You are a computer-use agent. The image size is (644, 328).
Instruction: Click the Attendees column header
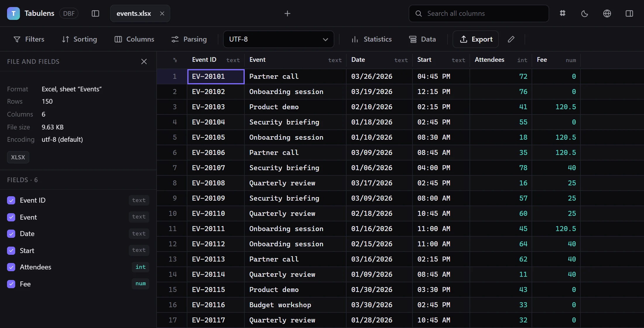pyautogui.click(x=501, y=60)
